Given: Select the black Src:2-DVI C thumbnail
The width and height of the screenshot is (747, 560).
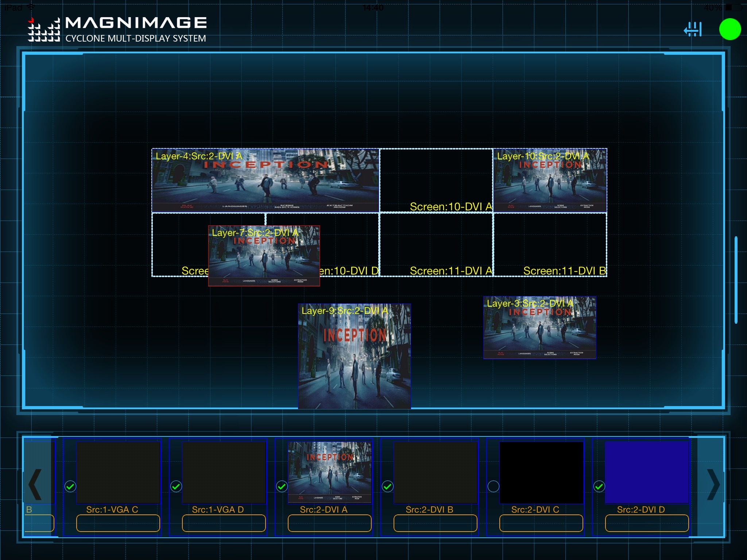Looking at the screenshot, I should coord(541,472).
